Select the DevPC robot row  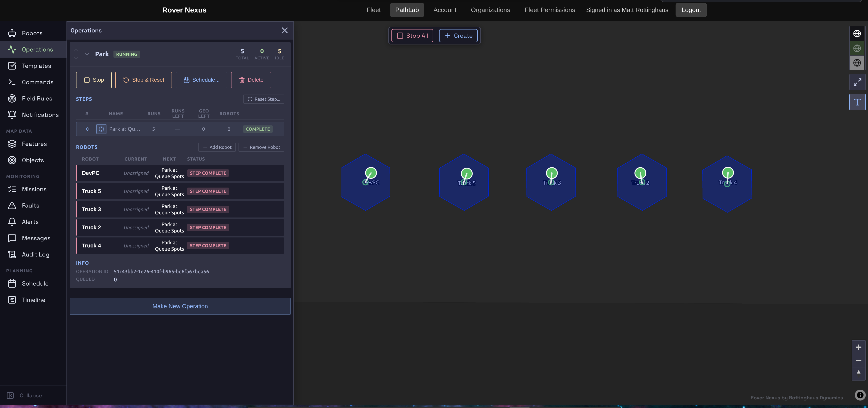180,173
